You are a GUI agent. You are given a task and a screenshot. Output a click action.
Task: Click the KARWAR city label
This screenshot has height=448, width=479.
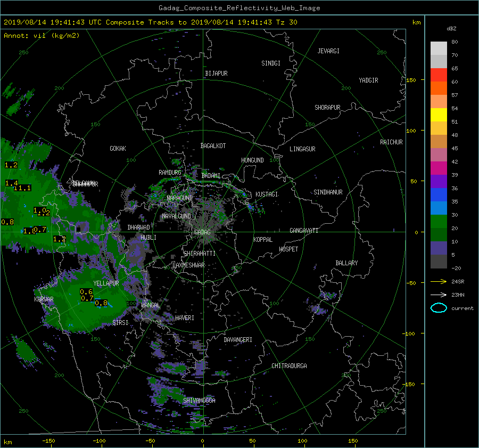pos(44,299)
